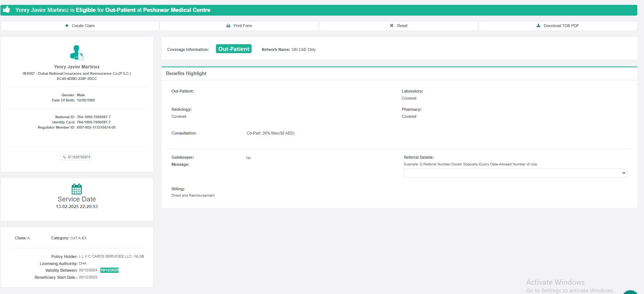
Task: Click the Referral Details chevron arrow
Action: click(x=624, y=173)
